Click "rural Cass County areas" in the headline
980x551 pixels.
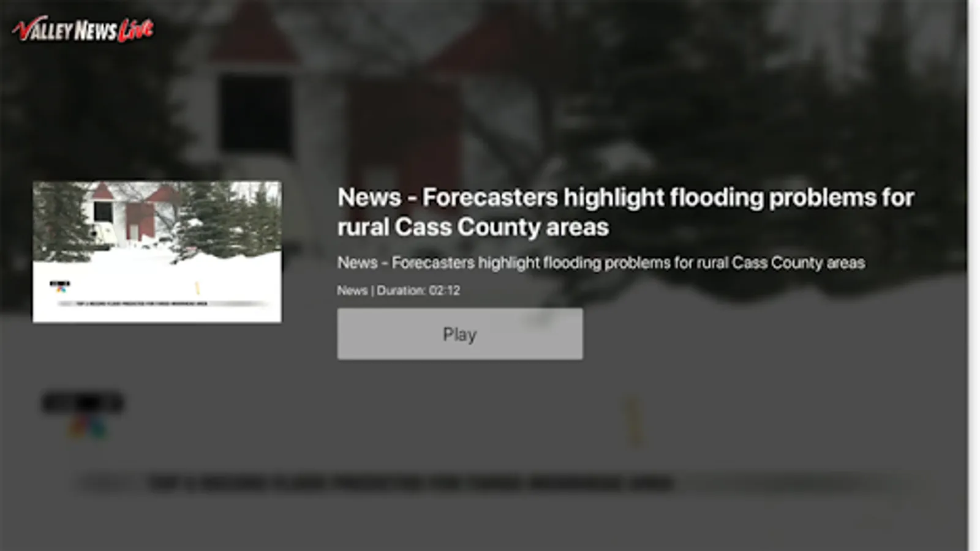[x=473, y=227]
